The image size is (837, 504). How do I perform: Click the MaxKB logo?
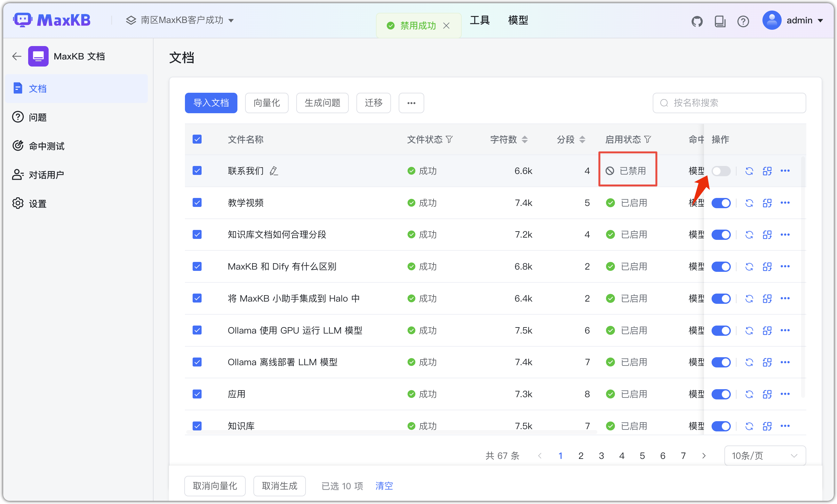[x=52, y=20]
